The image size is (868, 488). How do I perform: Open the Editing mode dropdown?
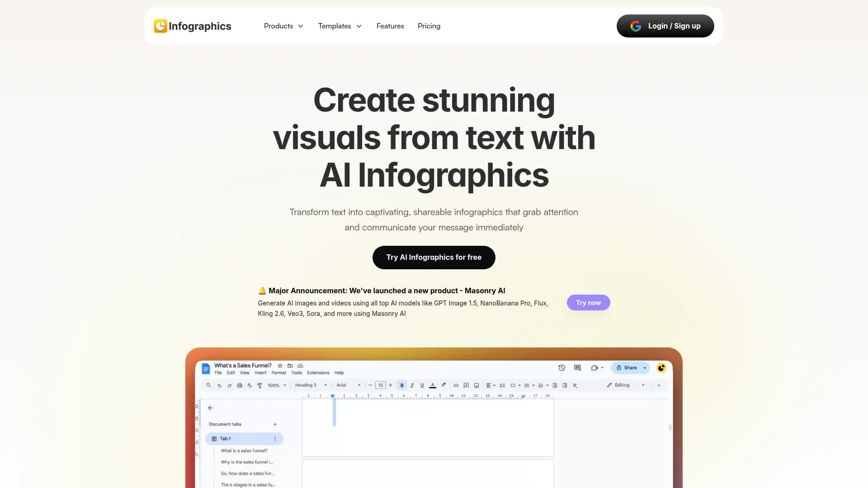(626, 385)
